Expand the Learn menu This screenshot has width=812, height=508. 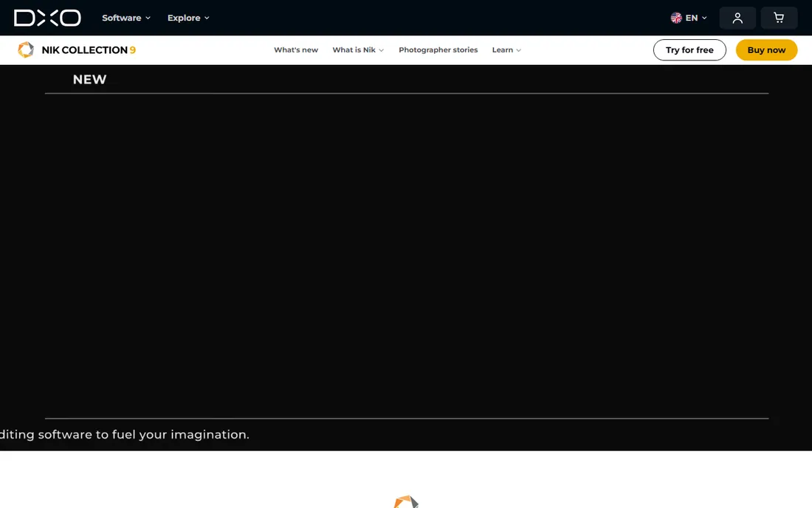506,49
